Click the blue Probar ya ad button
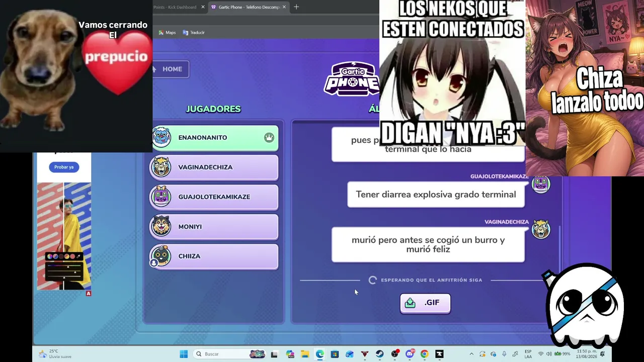Image resolution: width=644 pixels, height=362 pixels. tap(64, 167)
